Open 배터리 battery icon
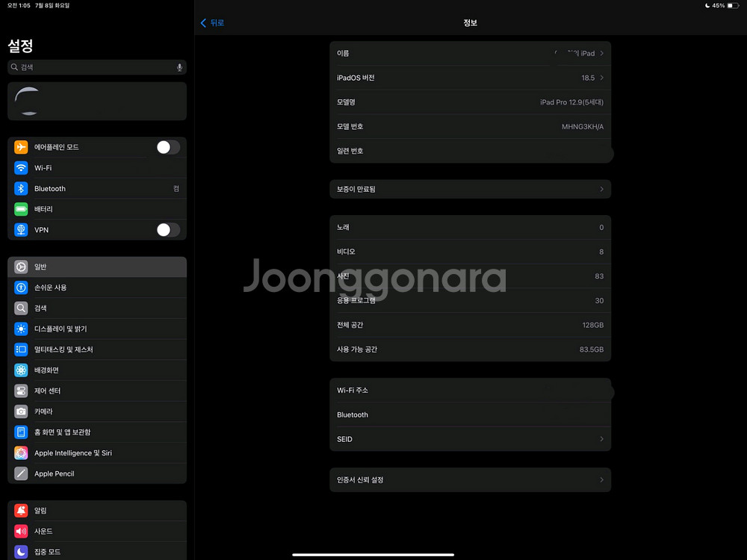Image resolution: width=747 pixels, height=560 pixels. pos(21,209)
